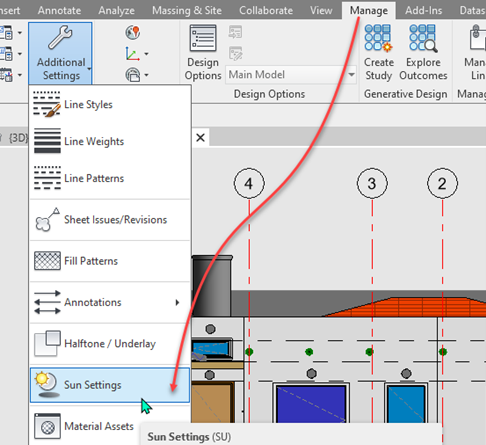Select the Manage ribbon tab
The height and width of the screenshot is (445, 486).
pos(369,10)
